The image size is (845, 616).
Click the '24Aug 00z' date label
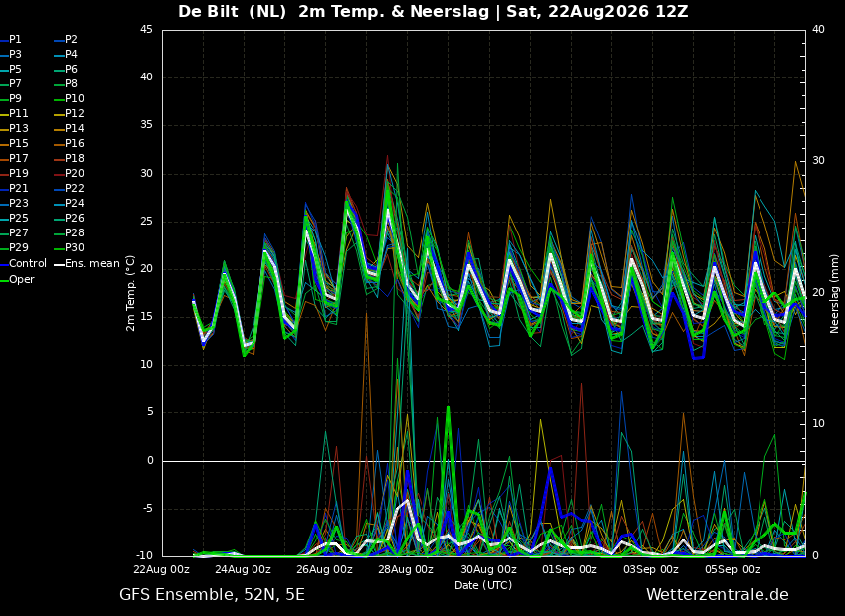coord(243,569)
